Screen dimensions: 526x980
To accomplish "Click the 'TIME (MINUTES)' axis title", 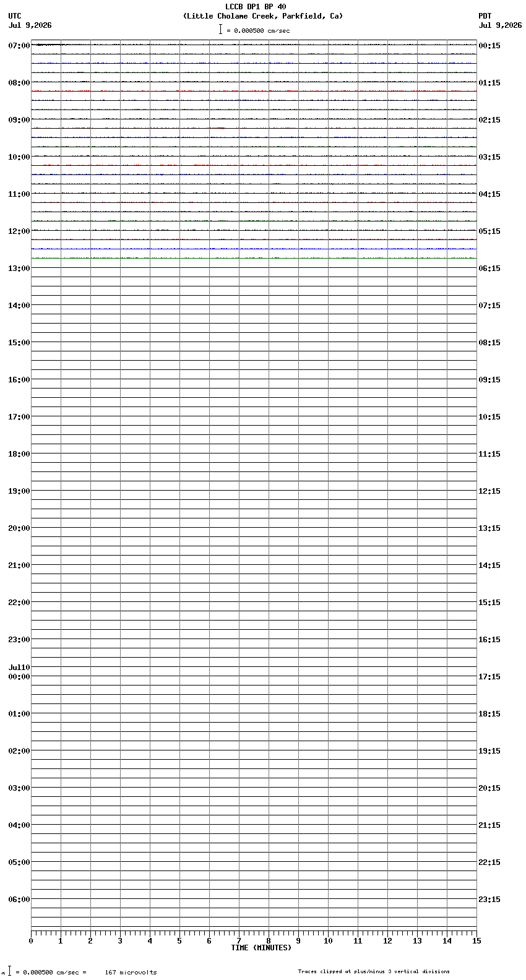I will click(x=261, y=948).
